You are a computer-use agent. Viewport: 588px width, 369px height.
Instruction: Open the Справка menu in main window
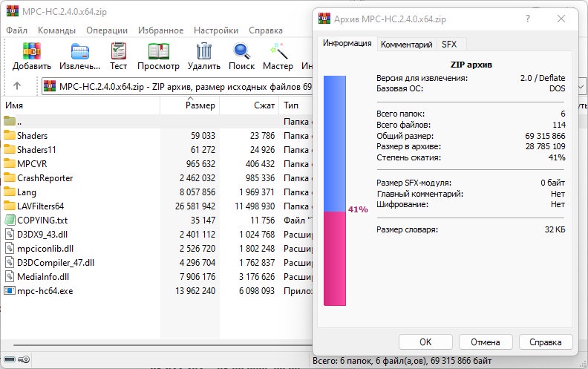266,30
